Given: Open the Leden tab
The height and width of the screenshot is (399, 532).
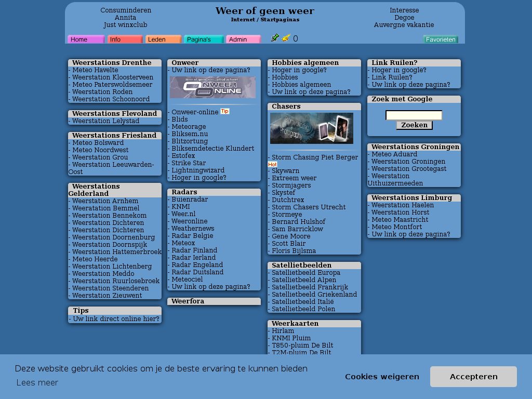Looking at the screenshot, I should [163, 39].
